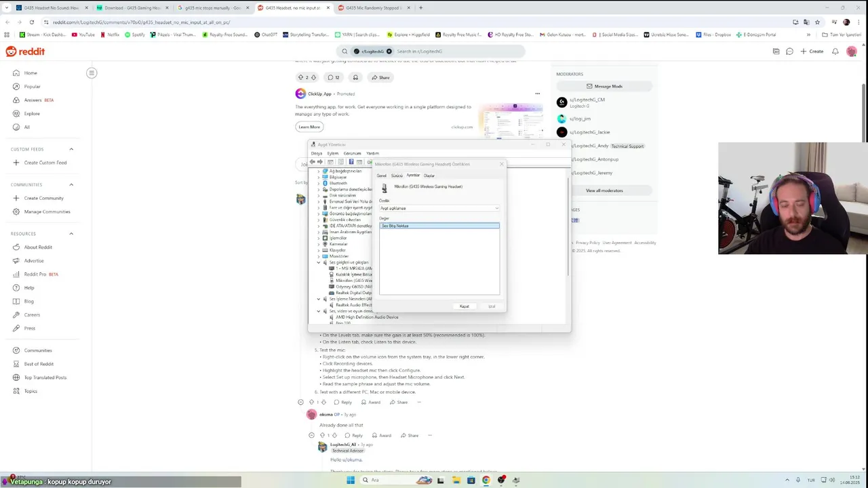Open Chrome from the taskbar
Screen dimensions: 868x488
486,480
